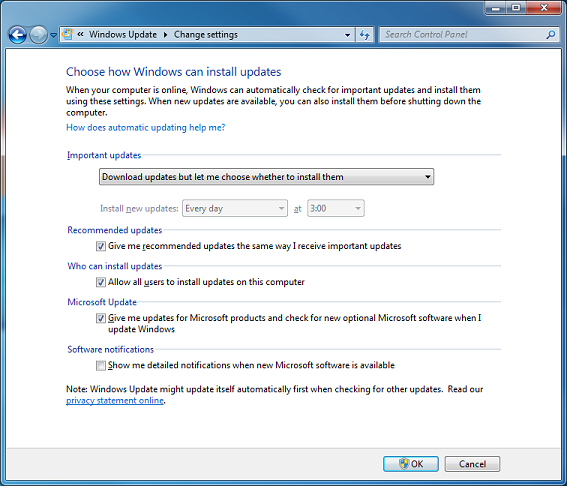This screenshot has height=486, width=567.
Task: Click the Important updates section label
Action: (x=104, y=155)
